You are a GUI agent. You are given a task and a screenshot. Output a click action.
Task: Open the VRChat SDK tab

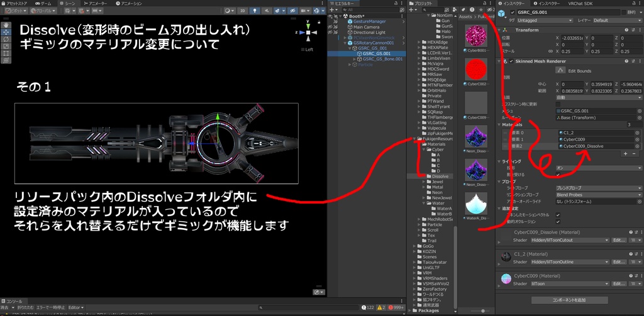[582, 3]
